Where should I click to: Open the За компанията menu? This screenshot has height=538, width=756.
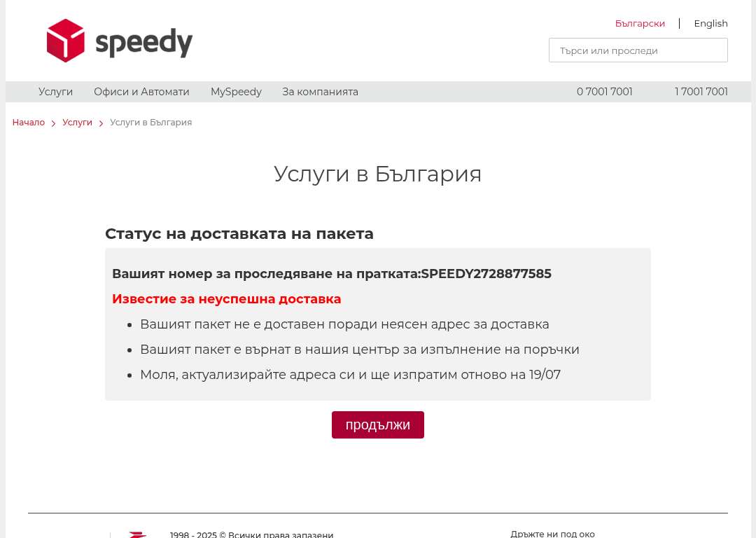(320, 92)
